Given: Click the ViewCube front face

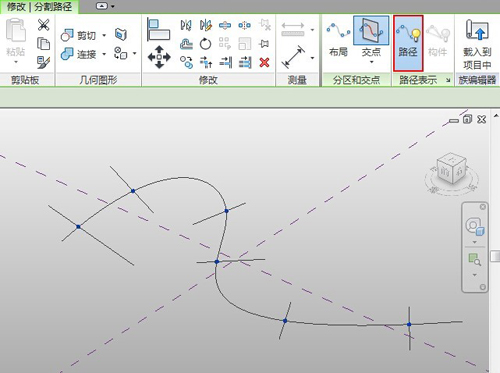Looking at the screenshot, I should coord(445,172).
